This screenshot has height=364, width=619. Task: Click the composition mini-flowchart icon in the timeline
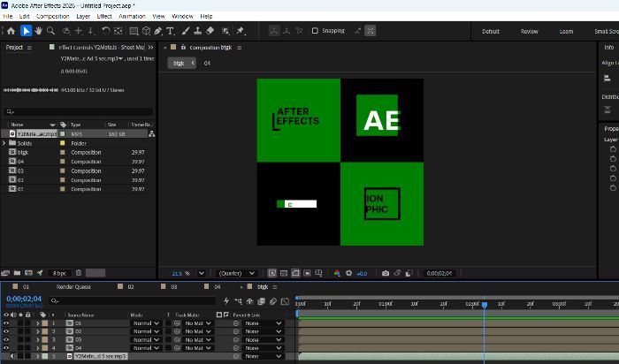point(238,301)
